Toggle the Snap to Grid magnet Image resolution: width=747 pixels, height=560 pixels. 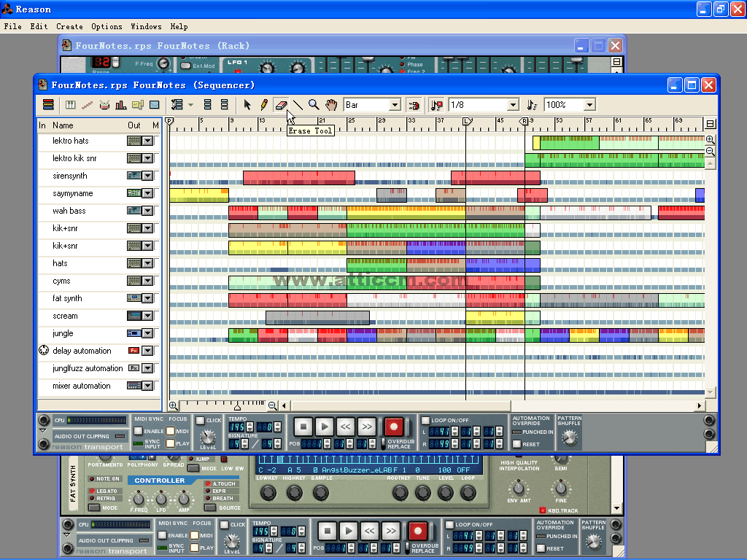click(x=414, y=105)
